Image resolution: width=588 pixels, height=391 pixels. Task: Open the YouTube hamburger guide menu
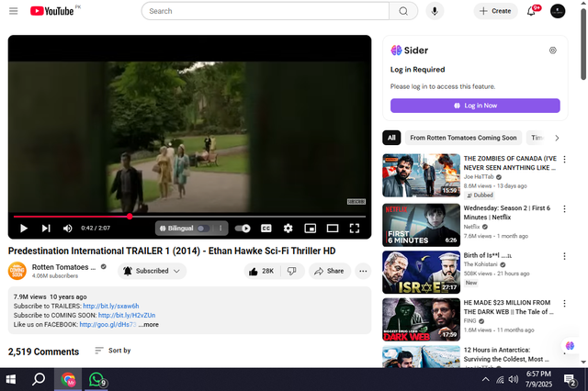pos(14,11)
